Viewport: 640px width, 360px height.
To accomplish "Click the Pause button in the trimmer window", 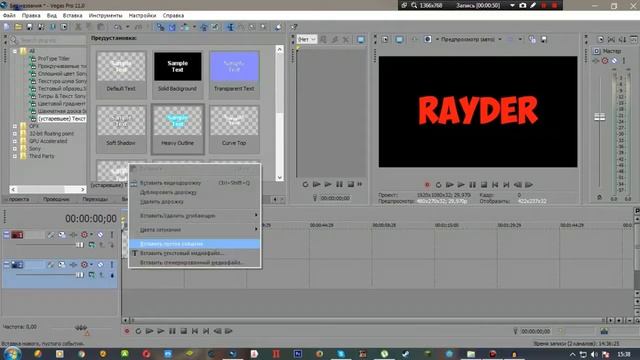I will [x=339, y=184].
